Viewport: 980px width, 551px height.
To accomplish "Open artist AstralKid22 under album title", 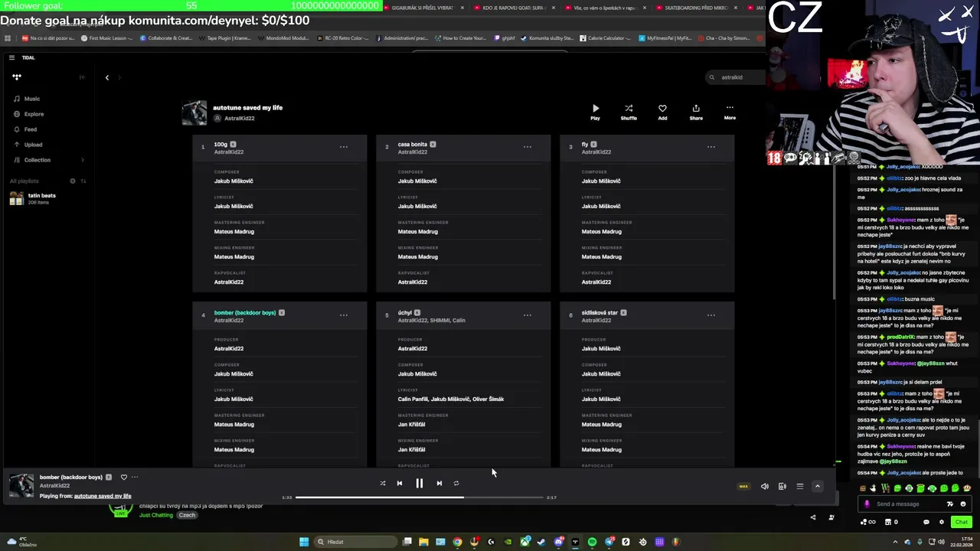I will click(239, 119).
